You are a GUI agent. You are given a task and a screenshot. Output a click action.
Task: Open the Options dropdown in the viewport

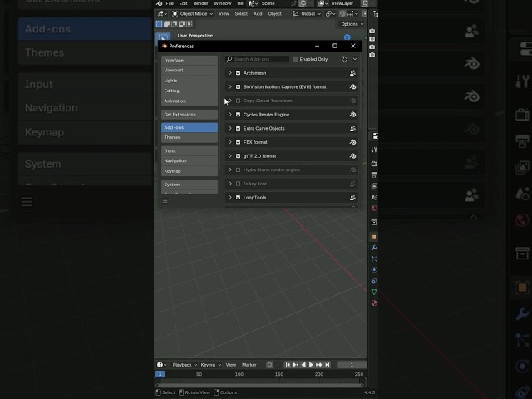click(352, 24)
